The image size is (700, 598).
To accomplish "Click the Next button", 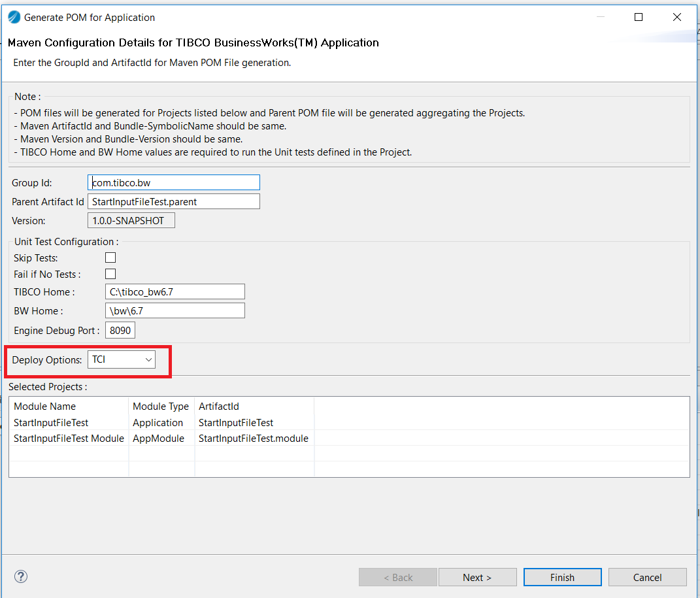I will (x=478, y=578).
